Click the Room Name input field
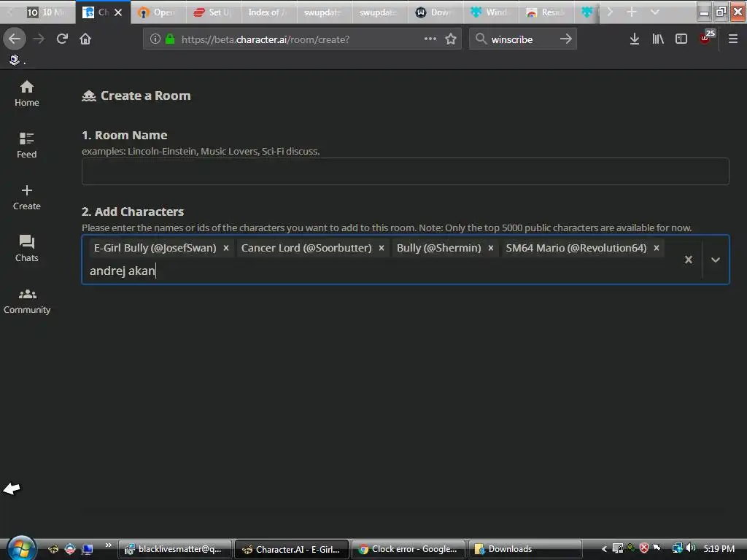Image resolution: width=747 pixels, height=560 pixels. point(405,171)
